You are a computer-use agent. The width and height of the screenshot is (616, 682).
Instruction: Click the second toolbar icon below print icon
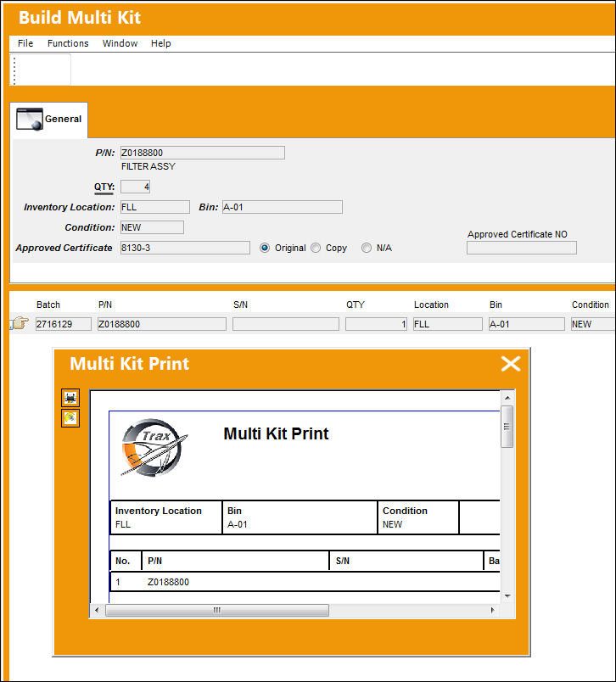click(70, 418)
